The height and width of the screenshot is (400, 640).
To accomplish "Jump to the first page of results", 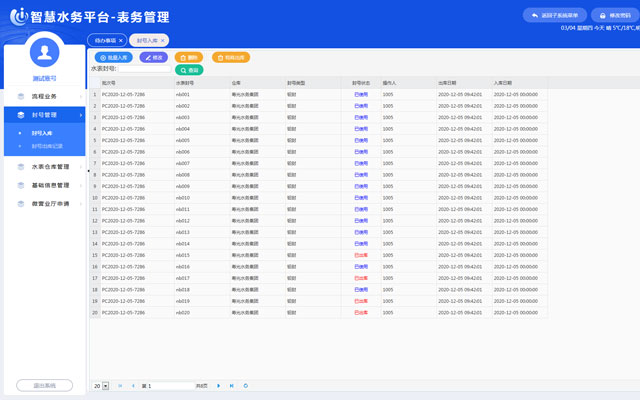I will click(x=120, y=385).
